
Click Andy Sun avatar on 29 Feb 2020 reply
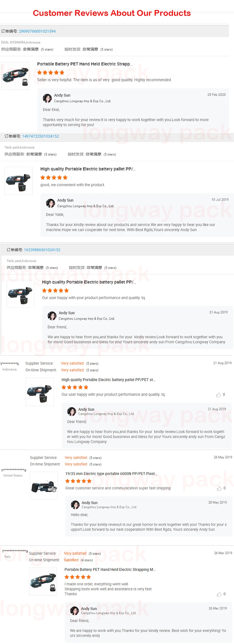[47, 98]
